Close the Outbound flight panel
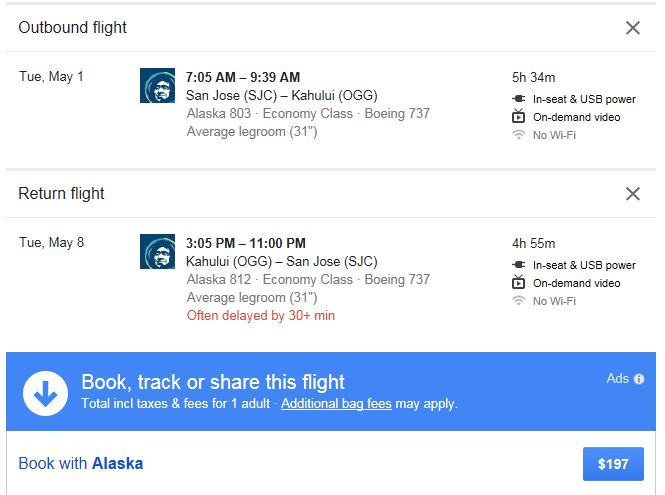The width and height of the screenshot is (665, 495). click(x=632, y=28)
